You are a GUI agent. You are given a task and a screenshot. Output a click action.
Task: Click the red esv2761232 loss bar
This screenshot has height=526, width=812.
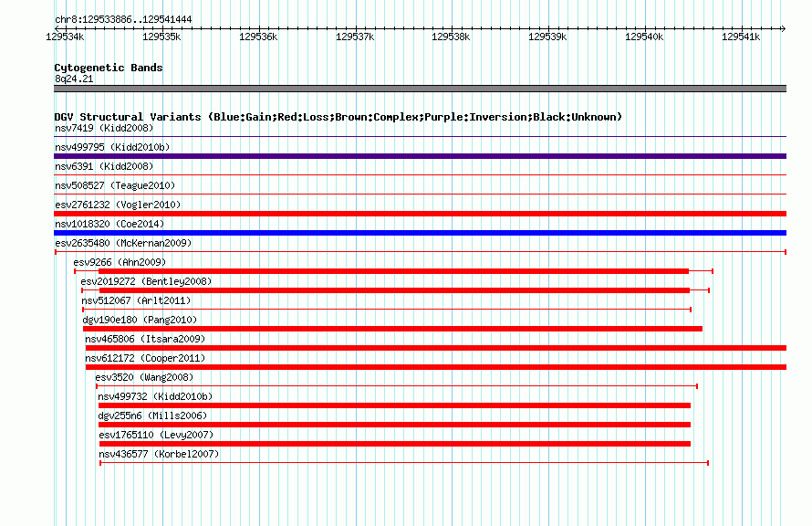(x=420, y=214)
